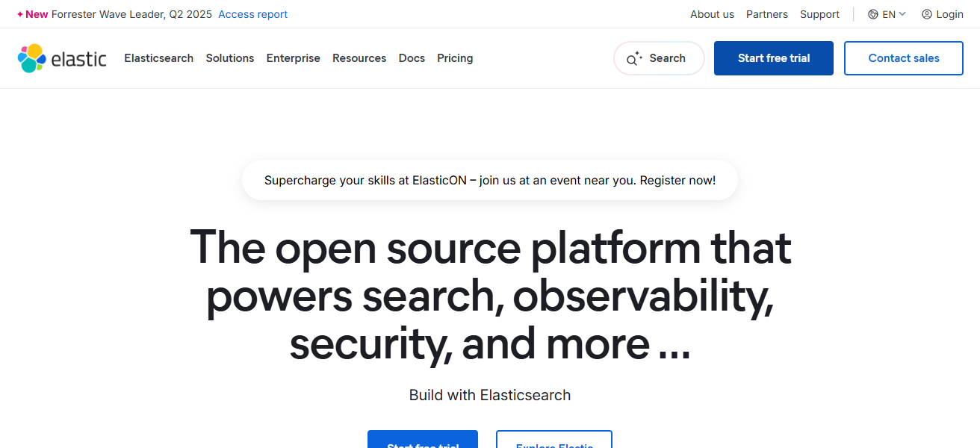This screenshot has width=980, height=448.
Task: Open the Elasticsearch menu item
Action: click(x=158, y=58)
